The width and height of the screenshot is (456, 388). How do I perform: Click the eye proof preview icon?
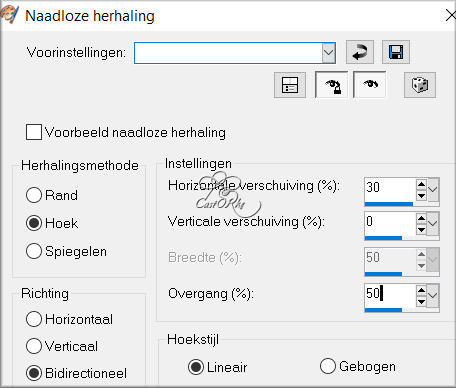[x=369, y=85]
